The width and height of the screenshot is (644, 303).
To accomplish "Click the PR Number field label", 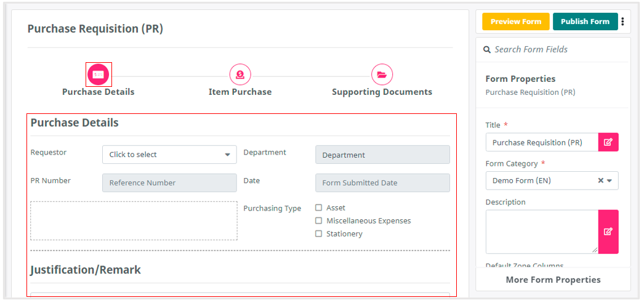I will click(x=50, y=180).
